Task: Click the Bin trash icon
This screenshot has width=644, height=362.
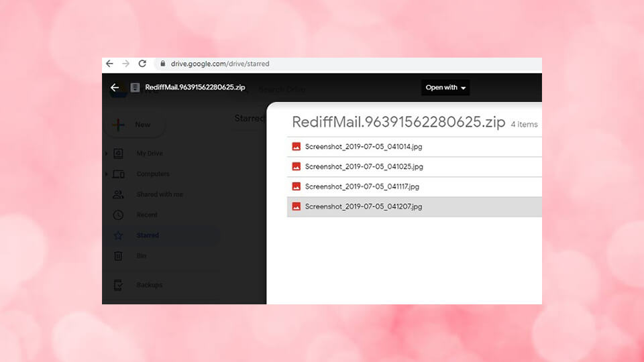Action: pos(118,256)
